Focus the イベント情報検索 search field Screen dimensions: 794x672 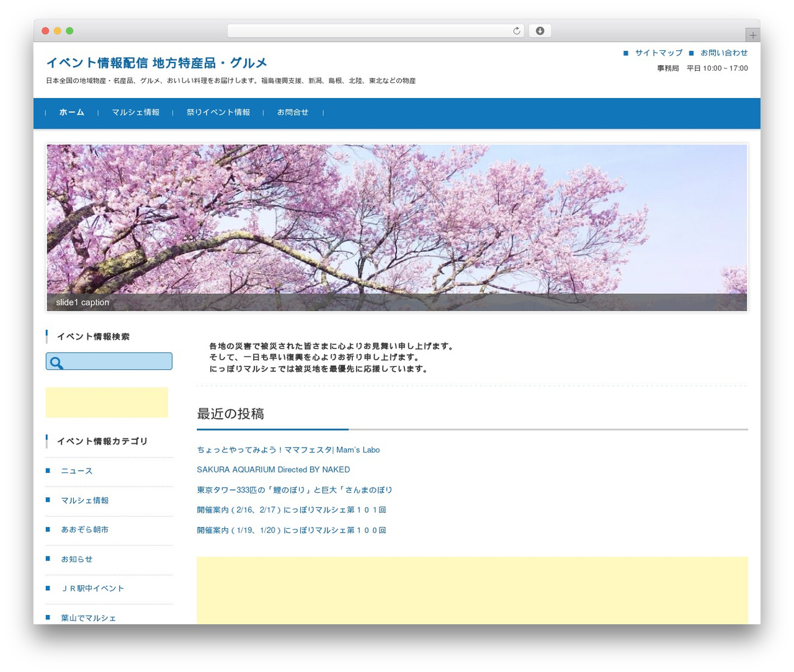pos(109,361)
